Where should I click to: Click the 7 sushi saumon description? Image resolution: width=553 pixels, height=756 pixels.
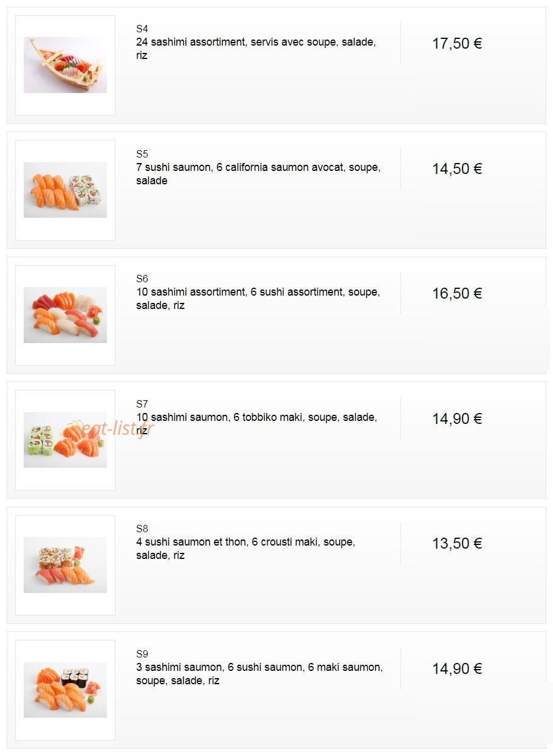point(258,174)
